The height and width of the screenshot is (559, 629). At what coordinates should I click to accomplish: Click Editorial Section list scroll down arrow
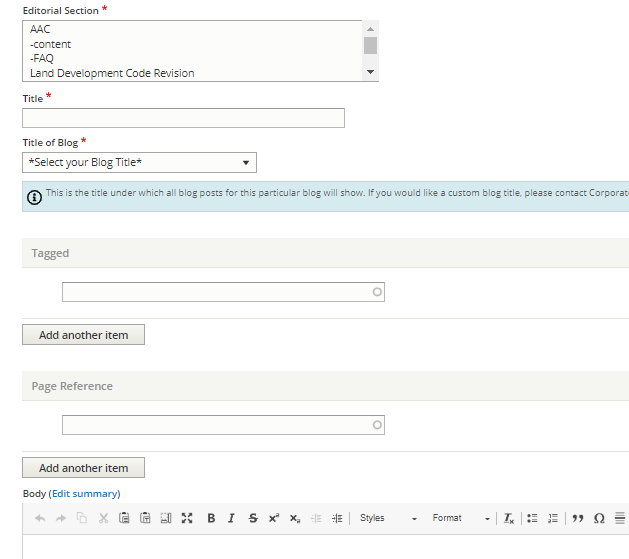click(x=370, y=72)
